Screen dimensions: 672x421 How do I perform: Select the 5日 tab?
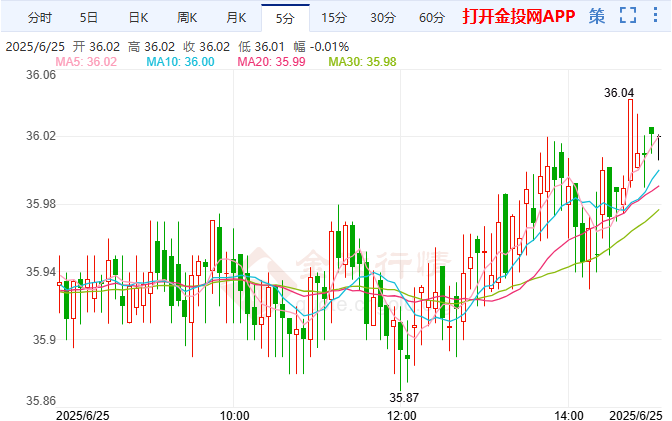[89, 18]
